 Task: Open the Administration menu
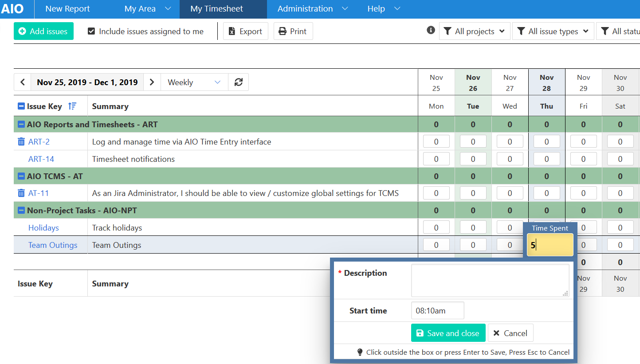coord(312,9)
